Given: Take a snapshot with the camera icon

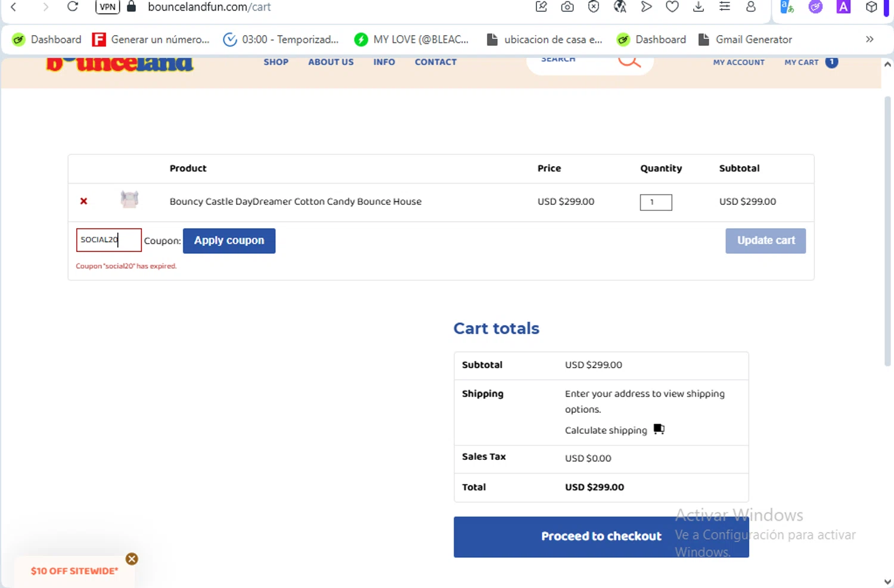Looking at the screenshot, I should pyautogui.click(x=567, y=7).
